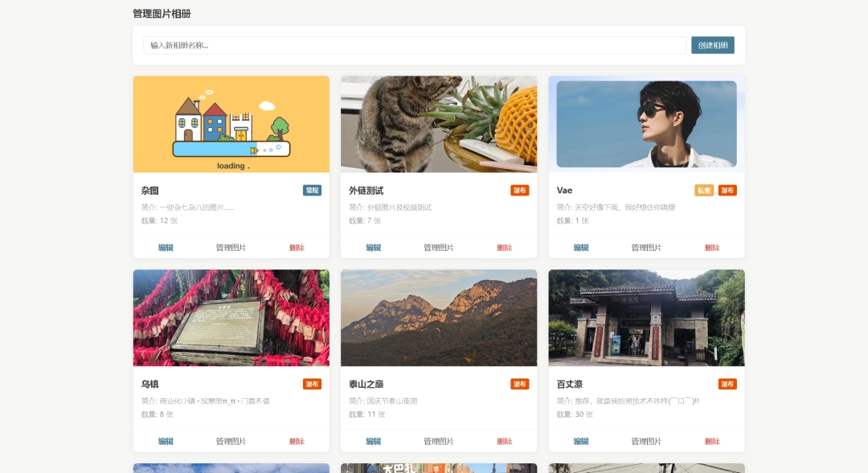Click 编辑 under the 乌镇 album

point(166,442)
